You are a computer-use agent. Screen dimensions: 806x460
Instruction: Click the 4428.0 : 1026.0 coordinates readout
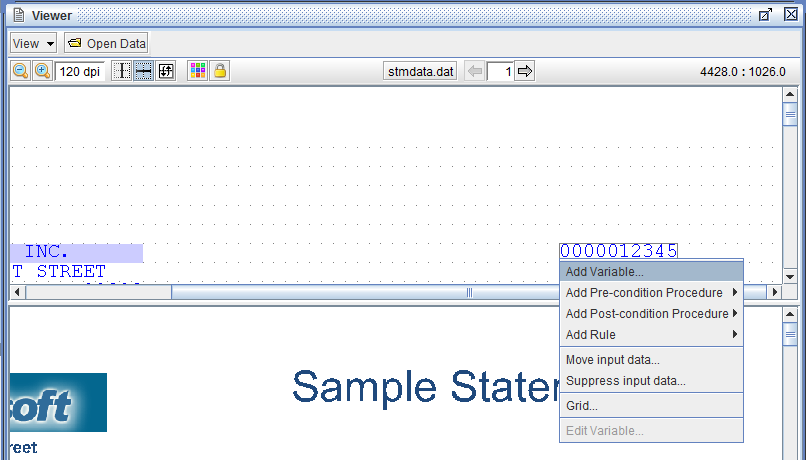point(743,71)
